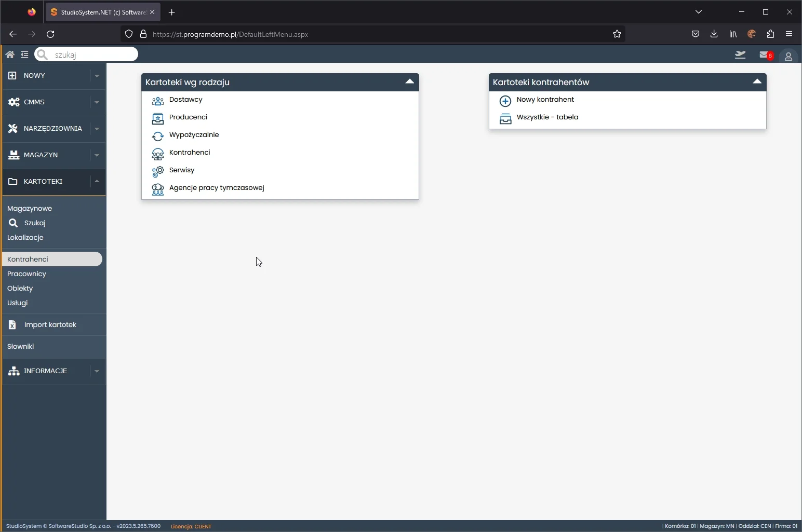The image size is (802, 532).
Task: Open the user profile icon
Action: click(x=788, y=56)
